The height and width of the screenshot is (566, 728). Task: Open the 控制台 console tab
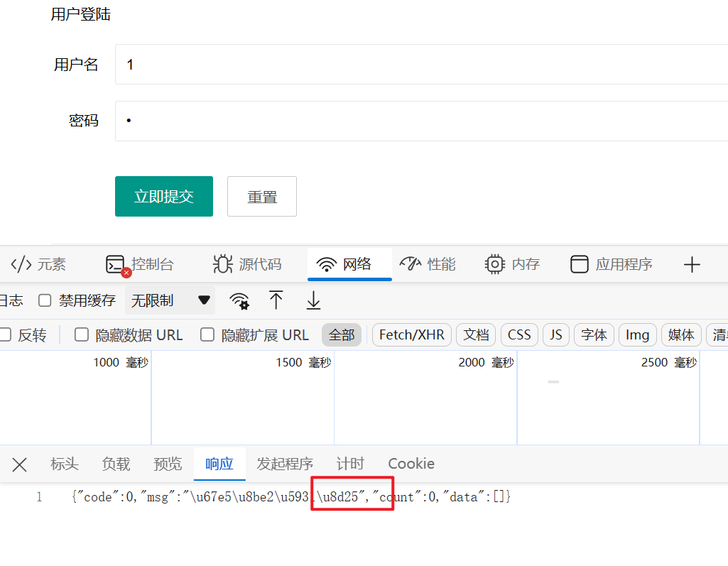[140, 265]
